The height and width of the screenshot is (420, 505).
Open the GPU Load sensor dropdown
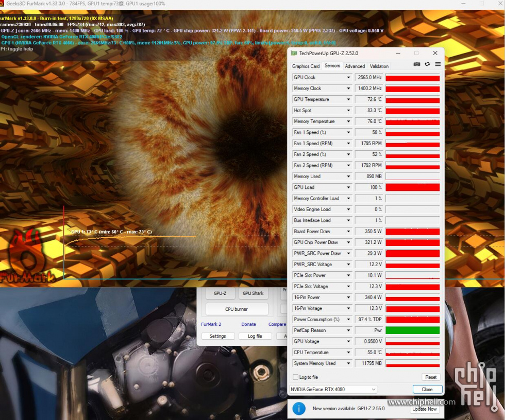coord(348,187)
